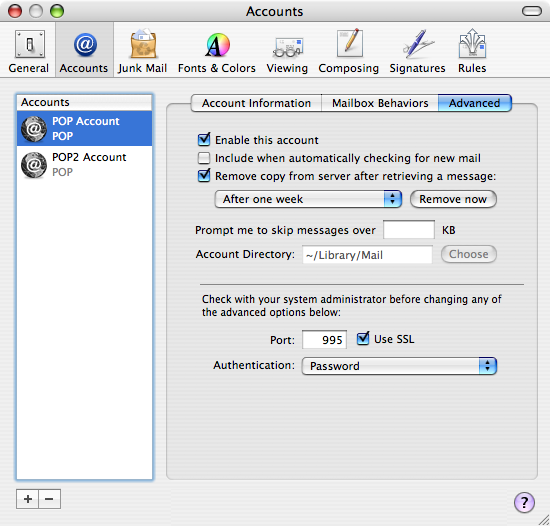Uncheck Remove copy from server option
Screen dimensions: 550x526
pos(204,176)
